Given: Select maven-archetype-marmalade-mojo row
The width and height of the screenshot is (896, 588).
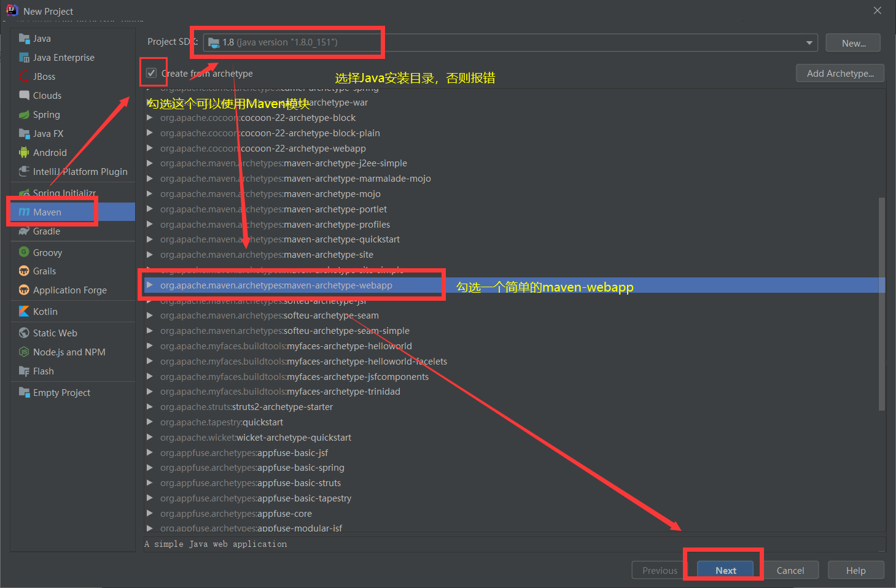Looking at the screenshot, I should 513,179.
